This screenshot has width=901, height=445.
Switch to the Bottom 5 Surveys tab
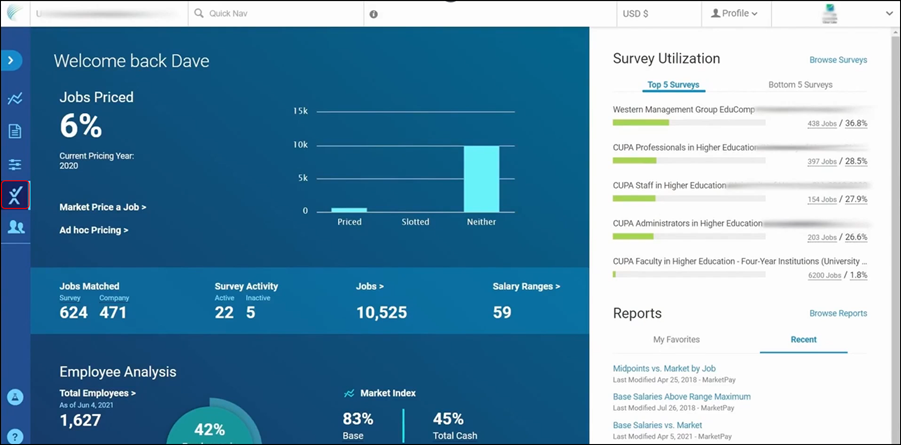click(x=800, y=85)
